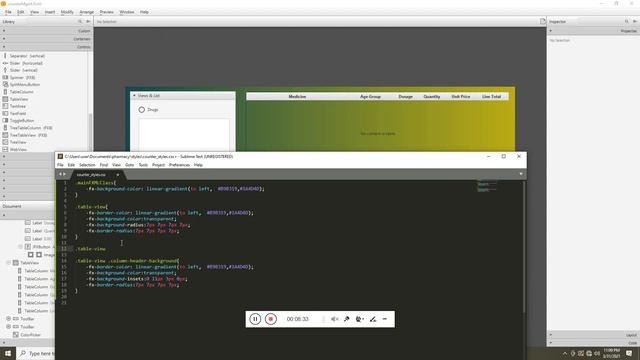Select TreeTableView (FX8) in Library
This screenshot has height=360, width=640.
tap(28, 135)
